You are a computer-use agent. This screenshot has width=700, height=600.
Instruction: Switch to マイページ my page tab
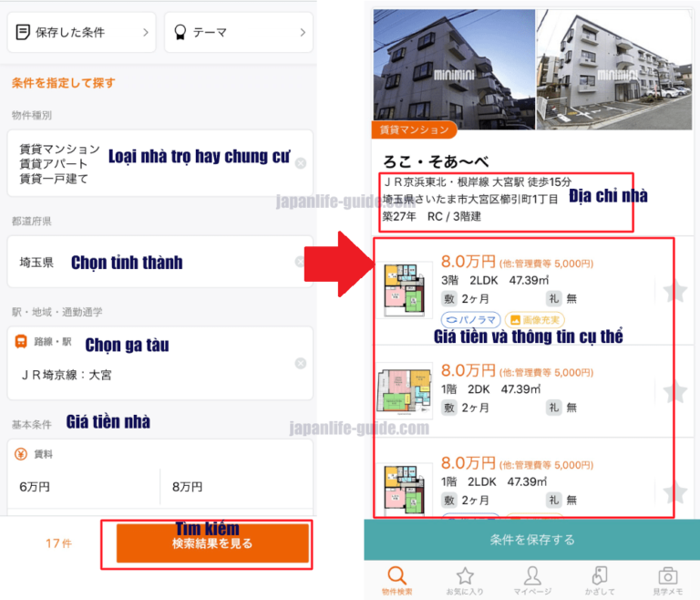532,581
